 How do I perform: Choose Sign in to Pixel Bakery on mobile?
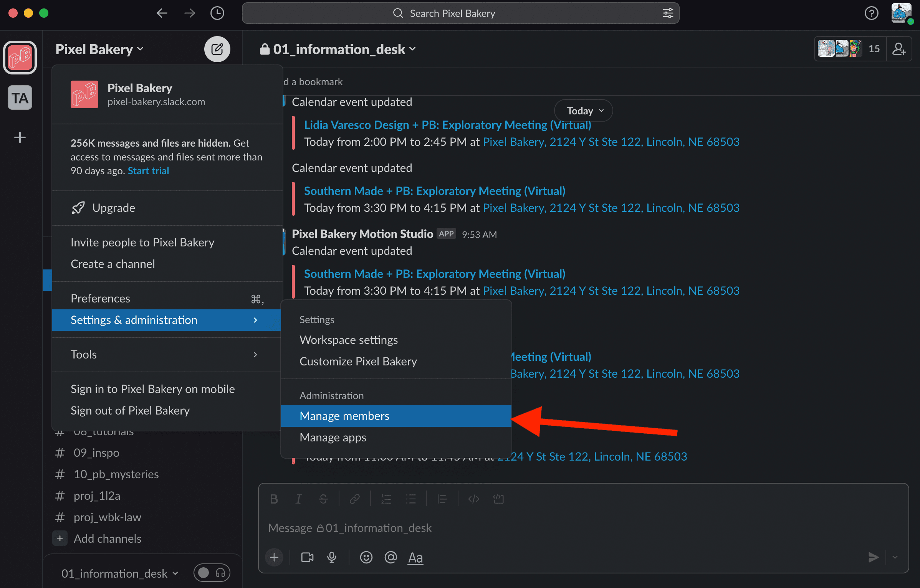pyautogui.click(x=166, y=389)
